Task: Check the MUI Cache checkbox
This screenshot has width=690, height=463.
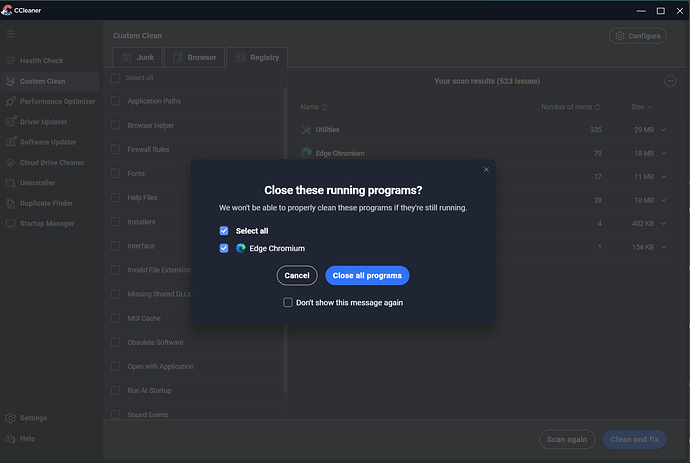Action: click(x=115, y=318)
